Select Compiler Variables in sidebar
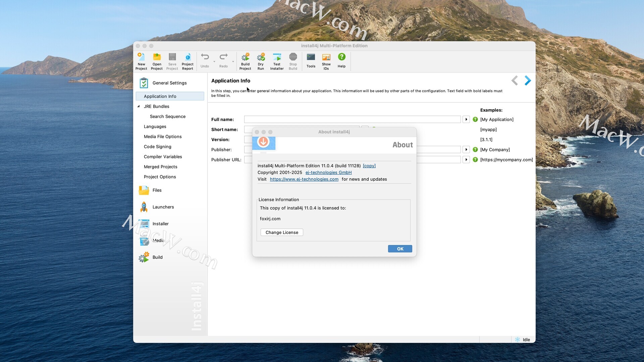 point(163,157)
